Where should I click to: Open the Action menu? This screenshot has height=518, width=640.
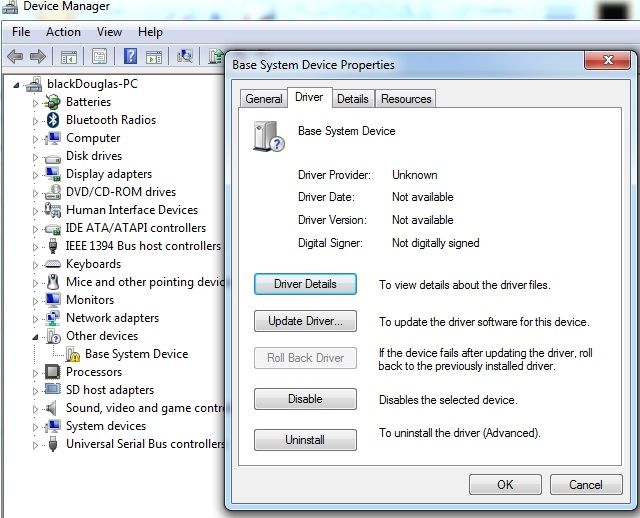click(63, 32)
